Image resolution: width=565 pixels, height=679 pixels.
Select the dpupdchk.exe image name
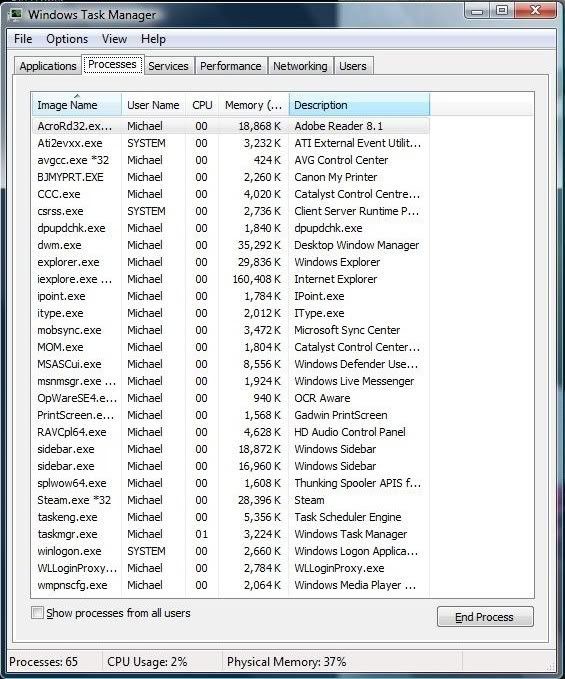71,228
